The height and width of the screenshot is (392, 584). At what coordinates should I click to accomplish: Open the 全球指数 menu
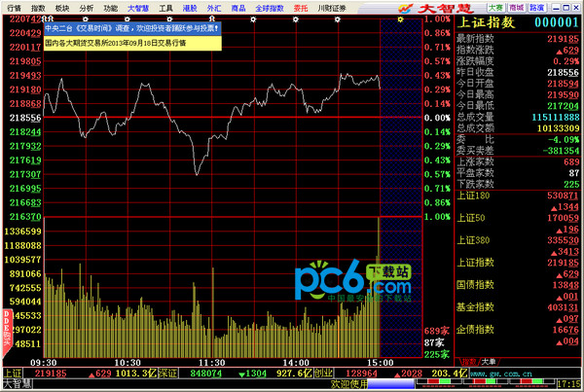tap(270, 8)
